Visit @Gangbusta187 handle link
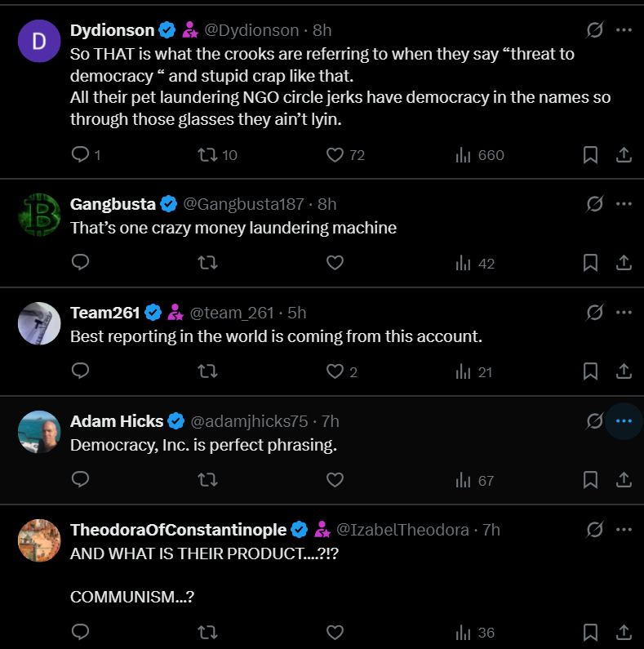 (243, 204)
